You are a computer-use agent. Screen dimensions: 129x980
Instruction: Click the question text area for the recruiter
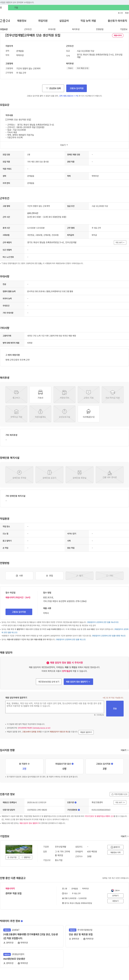pos(55,707)
